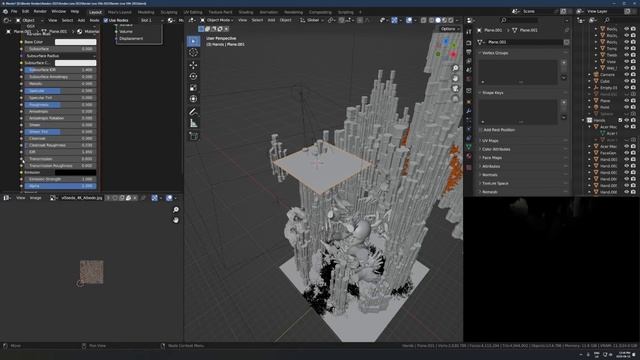
Task: Open the Node menu in shader editor
Action: click(x=94, y=20)
